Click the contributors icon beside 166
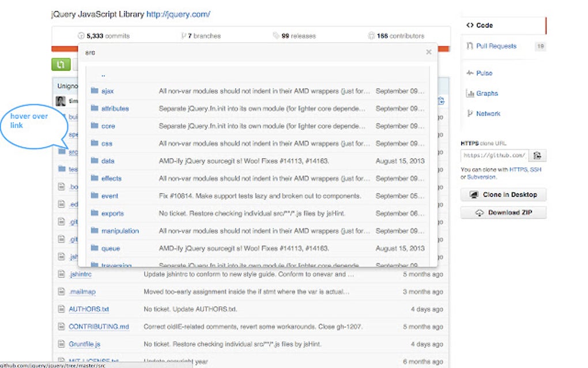588x368 pixels. [x=372, y=36]
